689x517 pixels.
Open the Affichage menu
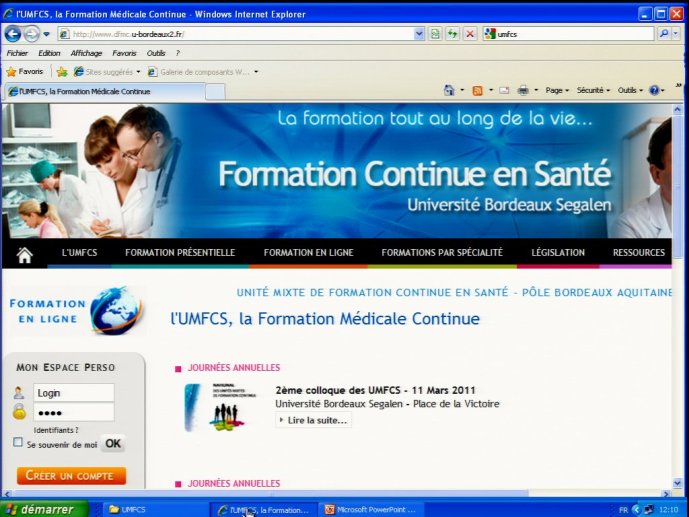point(86,53)
